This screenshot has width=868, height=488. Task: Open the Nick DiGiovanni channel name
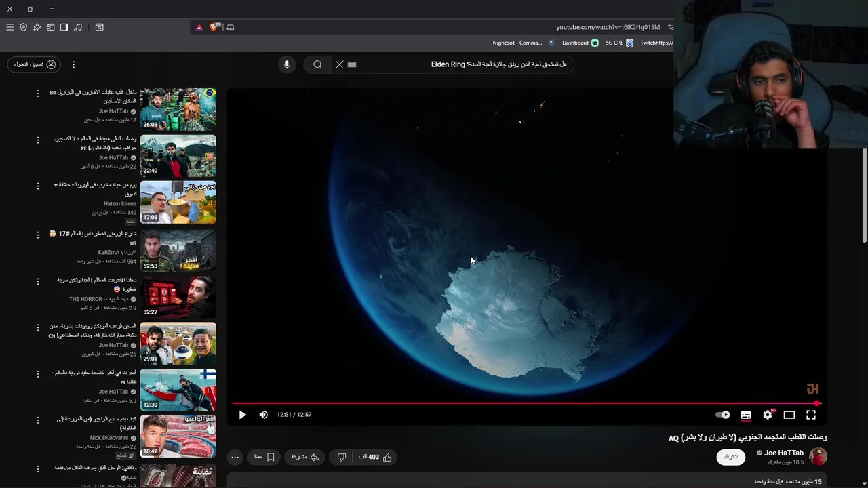click(109, 438)
